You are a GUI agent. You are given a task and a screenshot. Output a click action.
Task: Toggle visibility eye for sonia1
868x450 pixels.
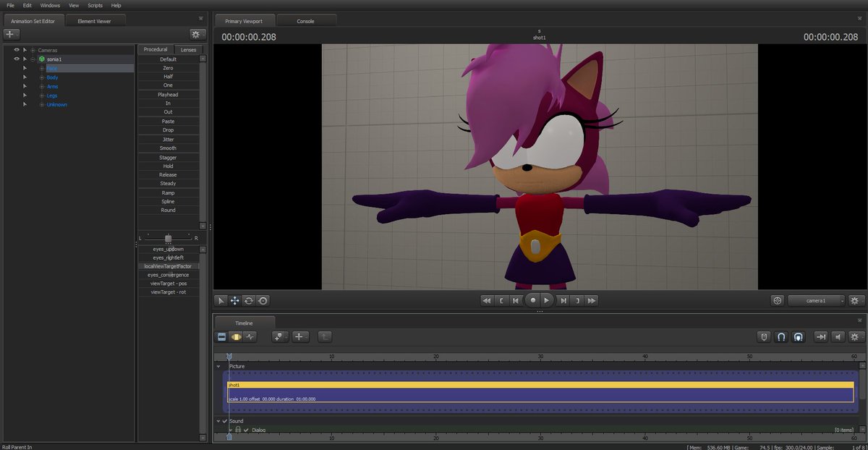[16, 59]
